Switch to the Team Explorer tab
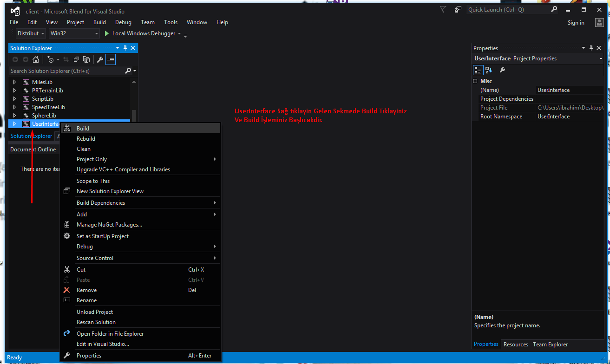The width and height of the screenshot is (610, 364). (550, 344)
